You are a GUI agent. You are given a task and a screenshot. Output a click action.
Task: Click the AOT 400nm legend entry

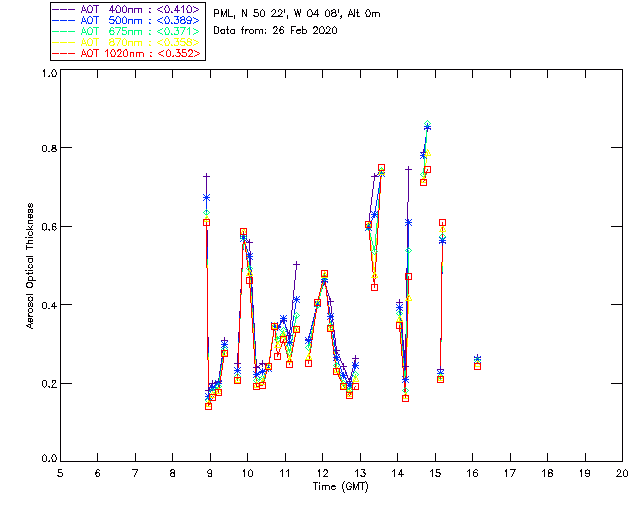(x=126, y=9)
